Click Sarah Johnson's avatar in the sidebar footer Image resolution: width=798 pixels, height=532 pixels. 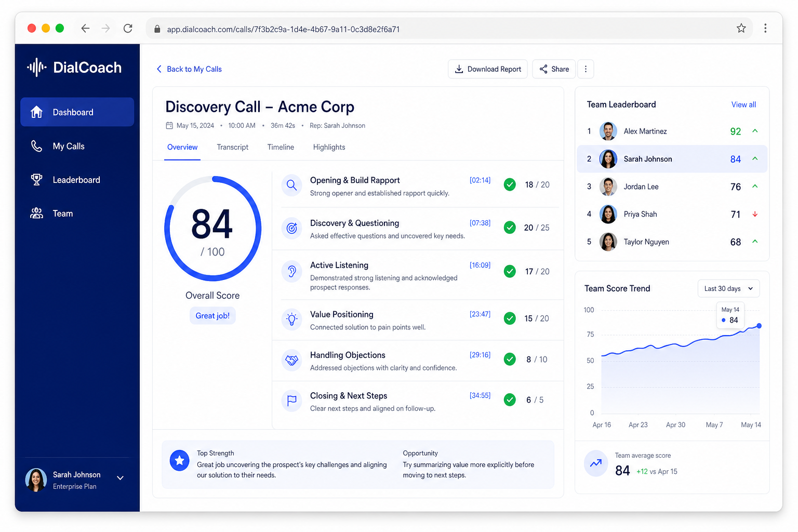[36, 480]
